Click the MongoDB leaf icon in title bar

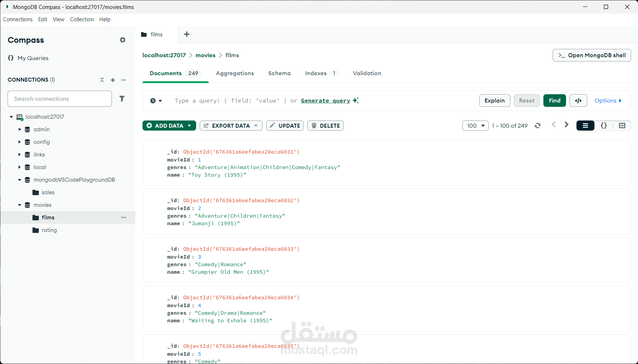pyautogui.click(x=7, y=7)
